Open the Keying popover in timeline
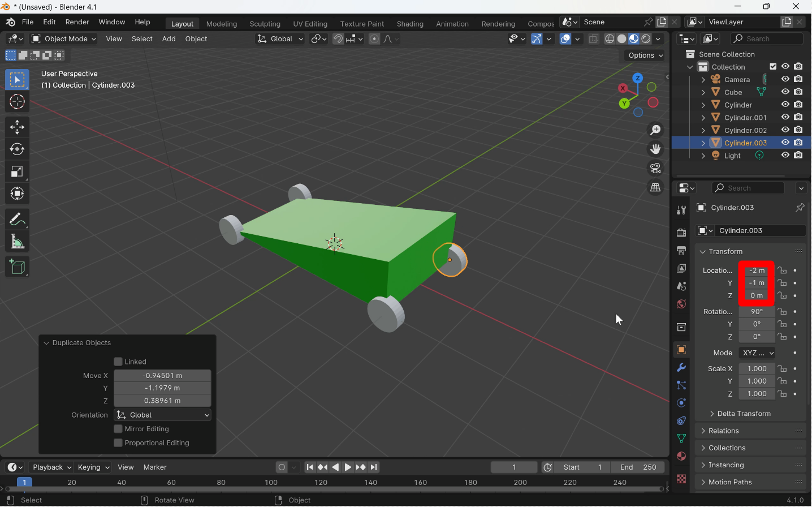The height and width of the screenshot is (507, 812). point(93,467)
